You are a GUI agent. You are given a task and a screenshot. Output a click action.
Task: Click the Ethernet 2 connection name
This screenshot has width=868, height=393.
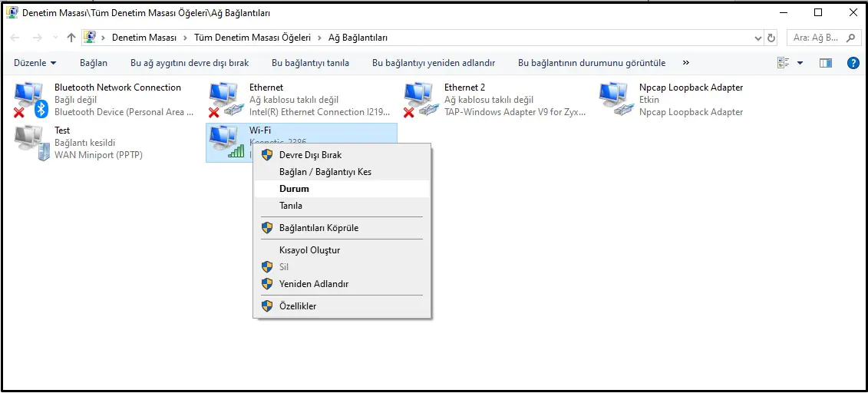pos(465,88)
